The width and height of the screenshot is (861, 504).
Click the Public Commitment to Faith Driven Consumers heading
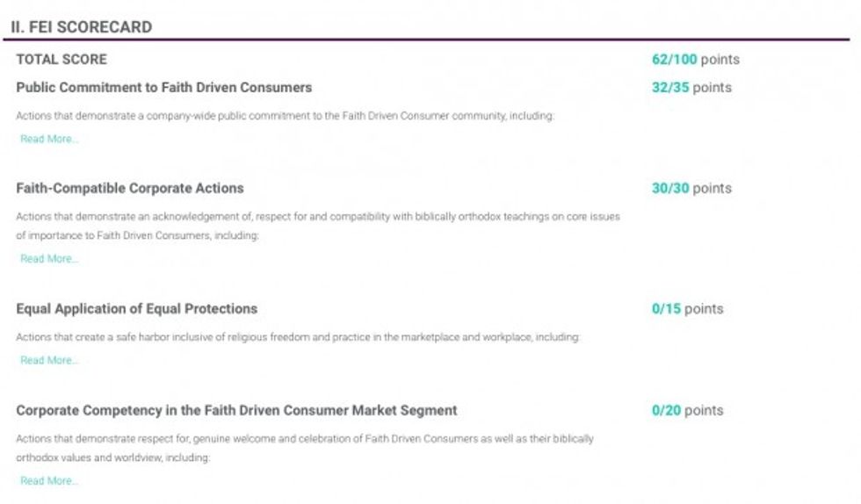coord(163,88)
